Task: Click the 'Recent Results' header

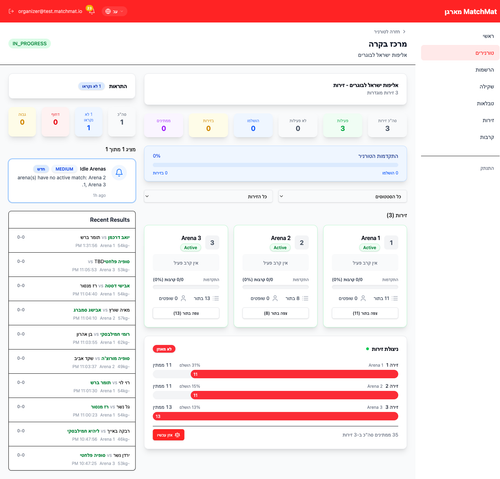Action: click(x=72, y=220)
